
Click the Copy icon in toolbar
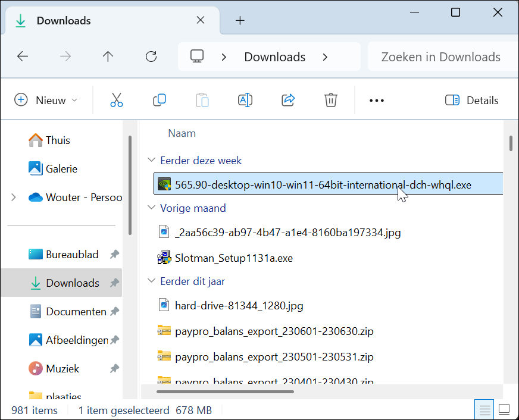click(160, 100)
